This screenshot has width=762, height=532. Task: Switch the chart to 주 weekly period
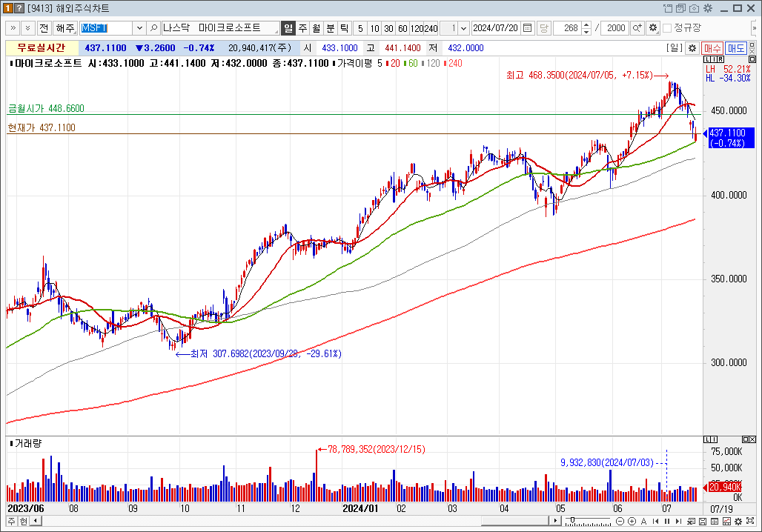tap(302, 28)
